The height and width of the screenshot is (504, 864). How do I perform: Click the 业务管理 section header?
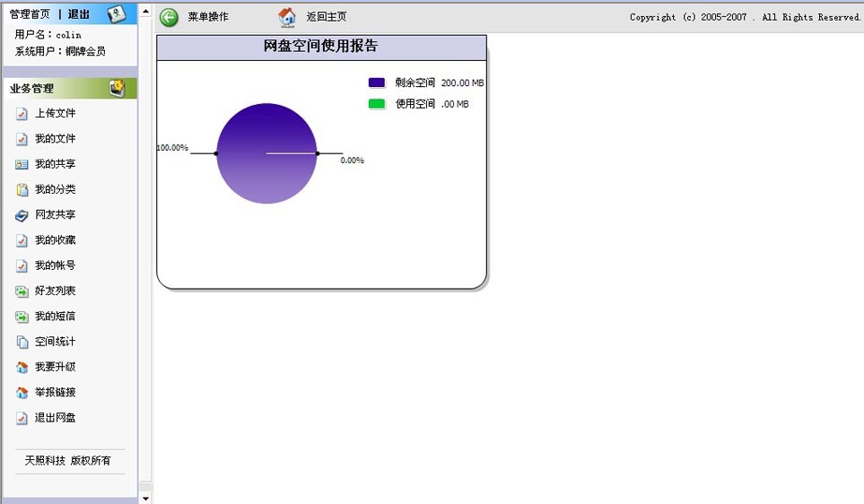[31, 88]
